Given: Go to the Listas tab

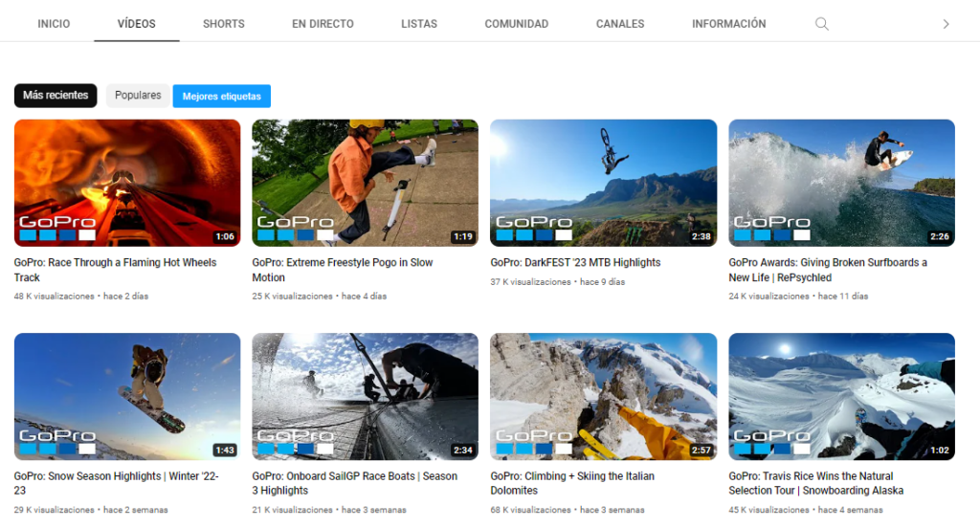Looking at the screenshot, I should pyautogui.click(x=419, y=24).
